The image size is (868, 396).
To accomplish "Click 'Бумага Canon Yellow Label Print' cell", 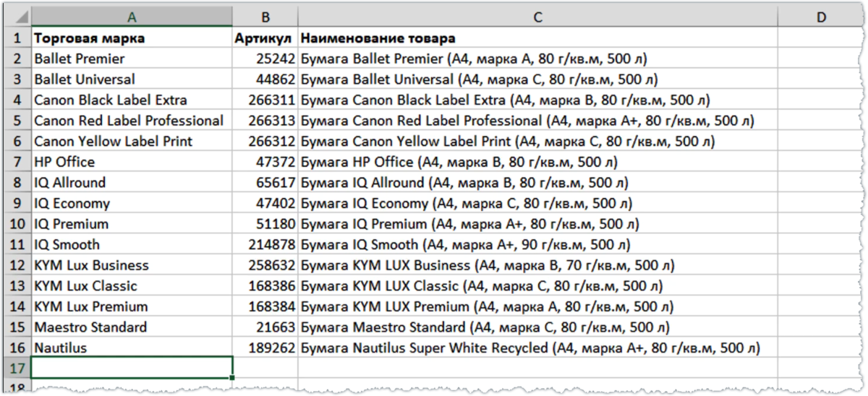I will pos(537,141).
